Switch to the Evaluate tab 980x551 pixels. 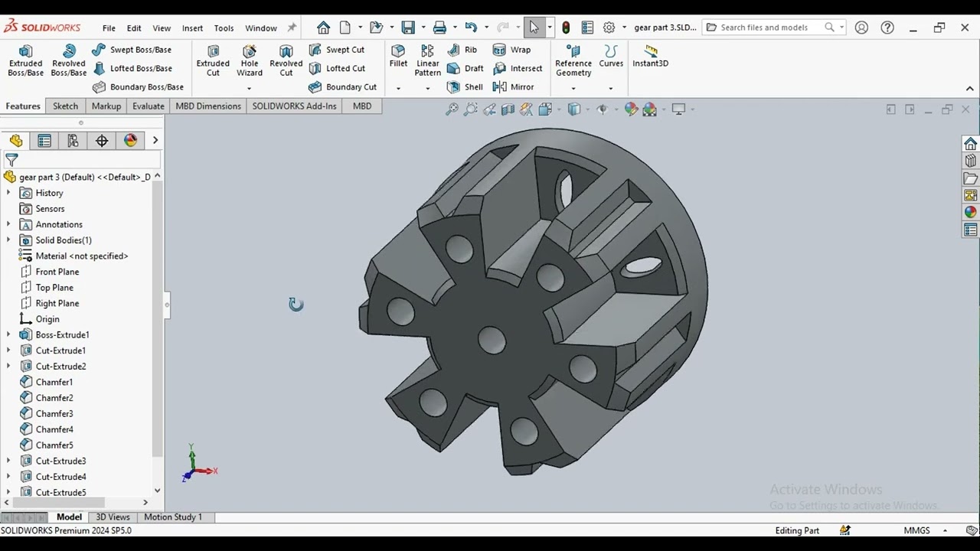tap(148, 106)
